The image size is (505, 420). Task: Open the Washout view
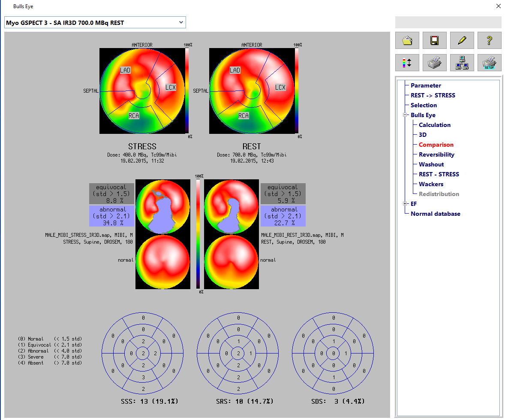click(431, 164)
